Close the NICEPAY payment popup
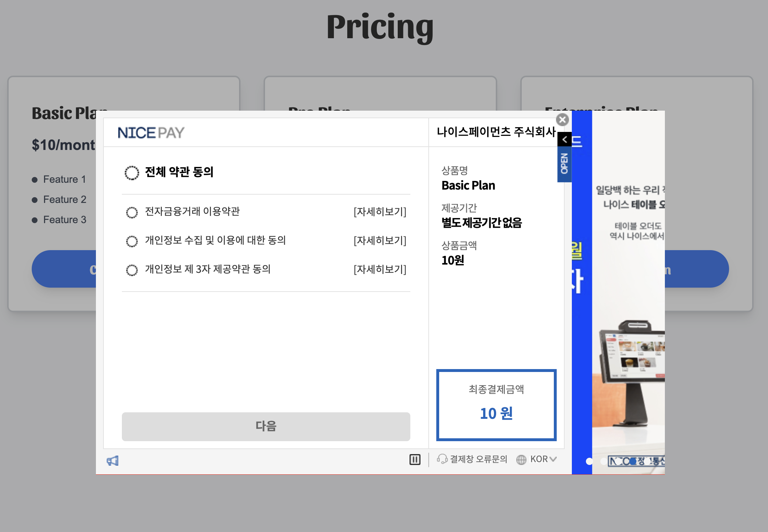The height and width of the screenshot is (532, 768). [x=562, y=119]
